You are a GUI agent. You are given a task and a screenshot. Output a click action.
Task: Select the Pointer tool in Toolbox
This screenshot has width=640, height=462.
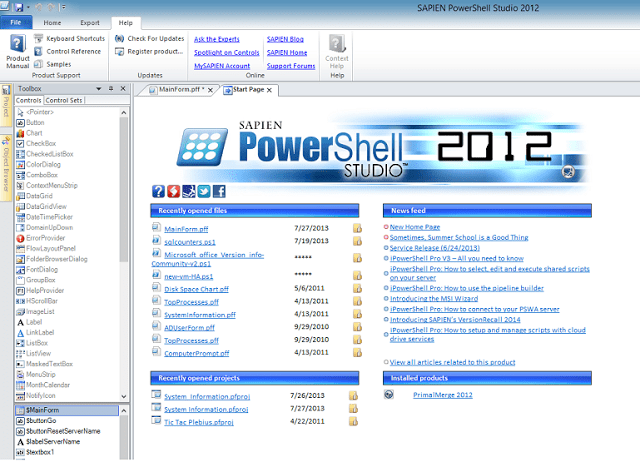click(36, 112)
